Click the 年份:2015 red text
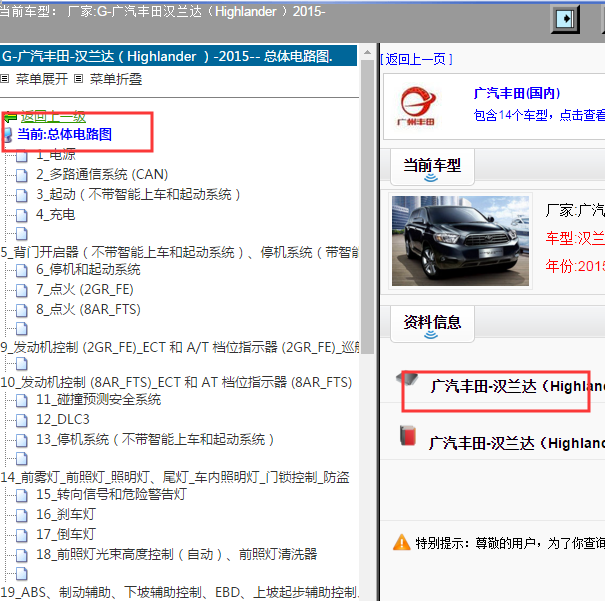The width and height of the screenshot is (605, 601). pos(575,266)
